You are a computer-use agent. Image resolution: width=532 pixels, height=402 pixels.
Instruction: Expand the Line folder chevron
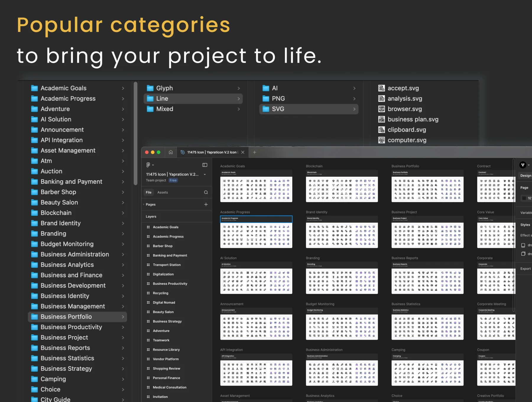239,98
